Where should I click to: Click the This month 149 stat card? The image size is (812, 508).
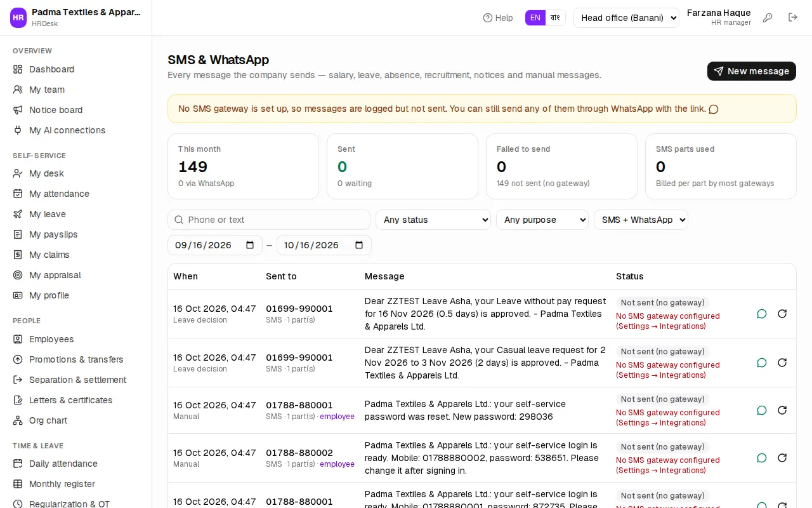[243, 166]
